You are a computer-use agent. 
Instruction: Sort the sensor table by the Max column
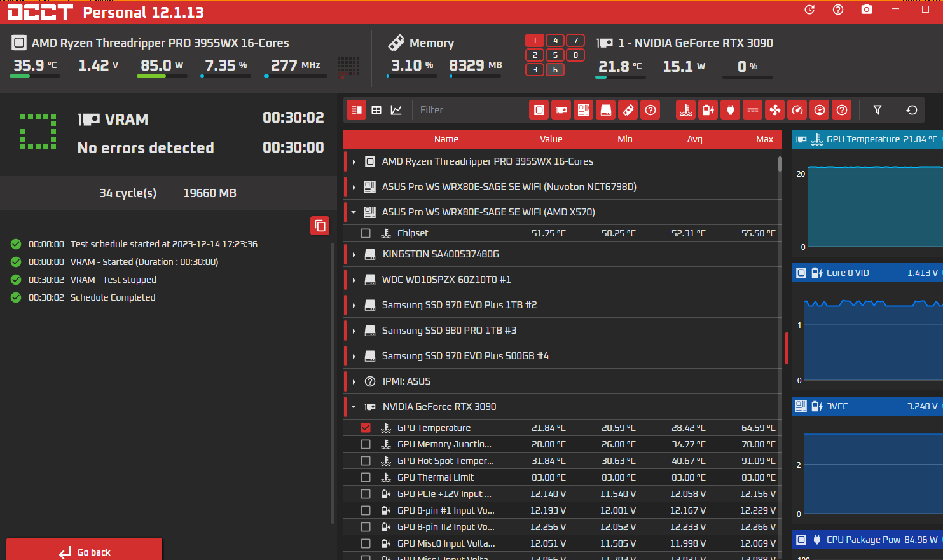(764, 139)
